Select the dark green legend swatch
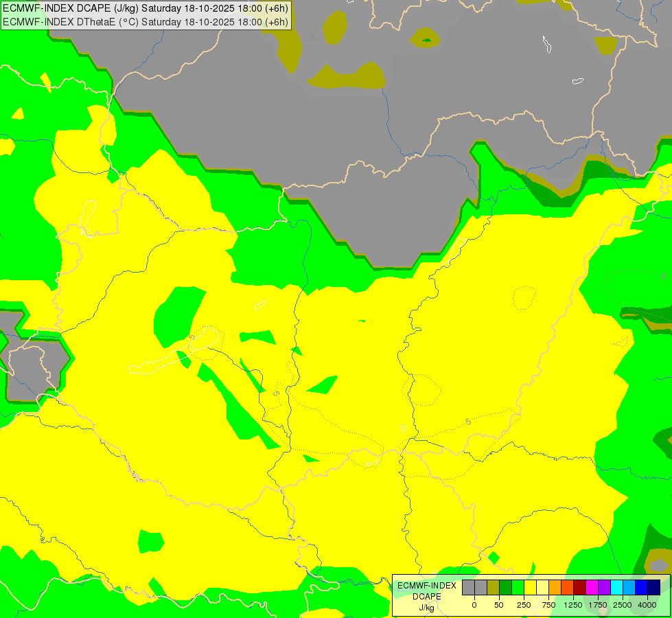The height and width of the screenshot is (618, 672). point(506,587)
